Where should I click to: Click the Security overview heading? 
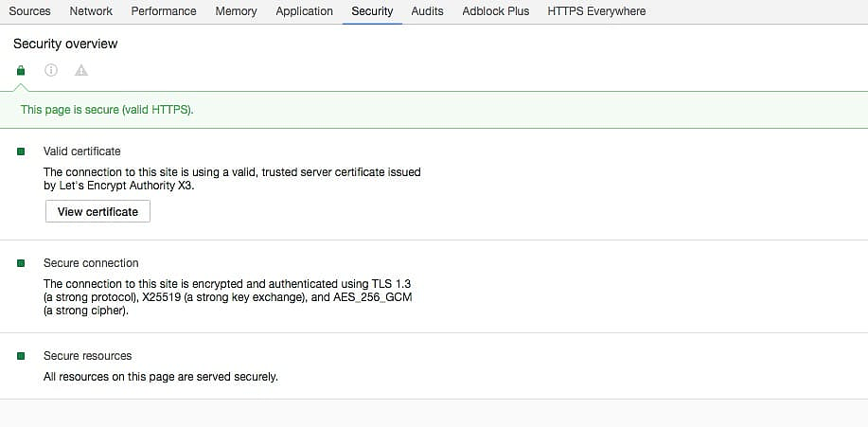(65, 44)
